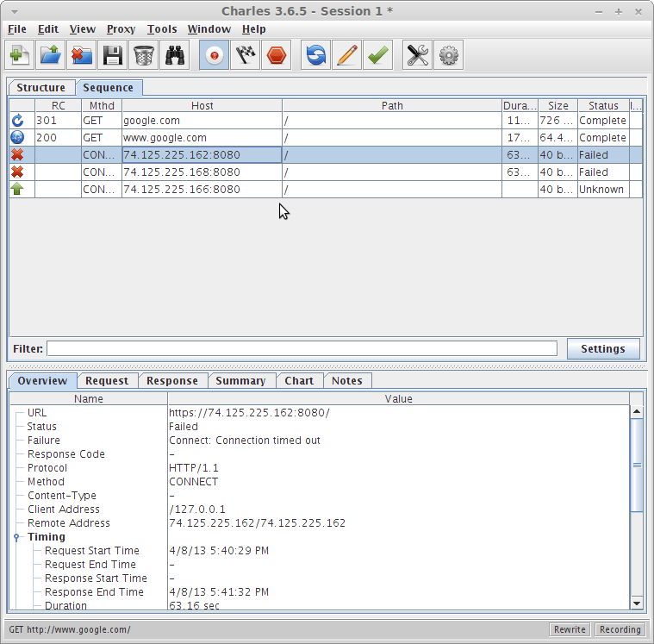Edit selected request with pencil icon

pos(346,54)
